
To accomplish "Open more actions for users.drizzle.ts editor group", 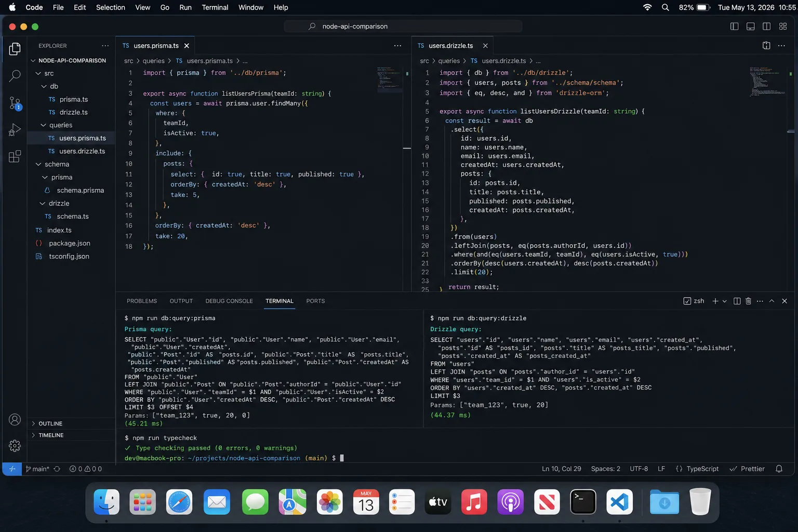I will (x=781, y=46).
